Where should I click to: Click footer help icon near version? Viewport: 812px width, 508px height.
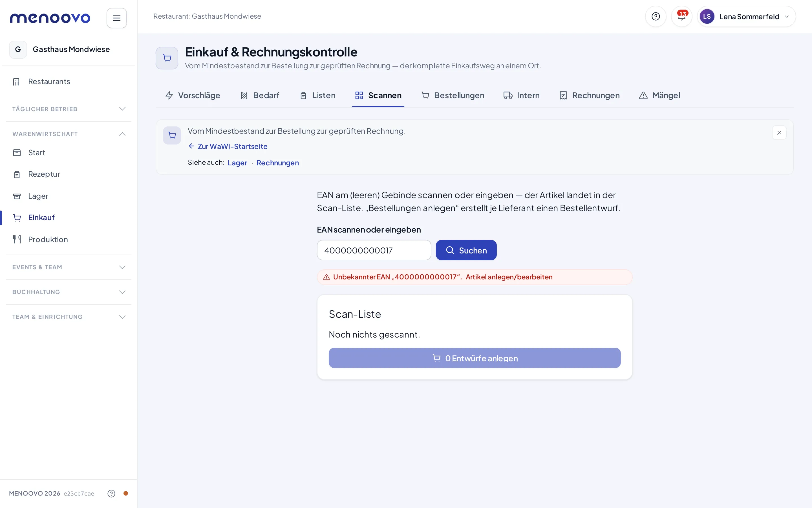(x=111, y=493)
